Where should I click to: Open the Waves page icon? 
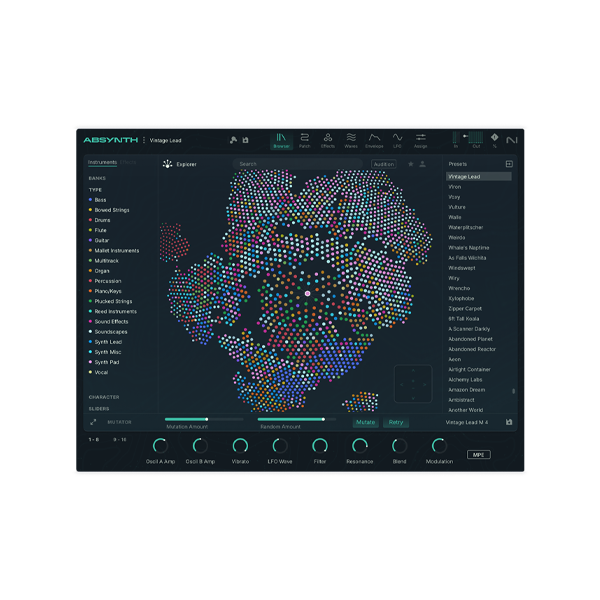[x=351, y=139]
